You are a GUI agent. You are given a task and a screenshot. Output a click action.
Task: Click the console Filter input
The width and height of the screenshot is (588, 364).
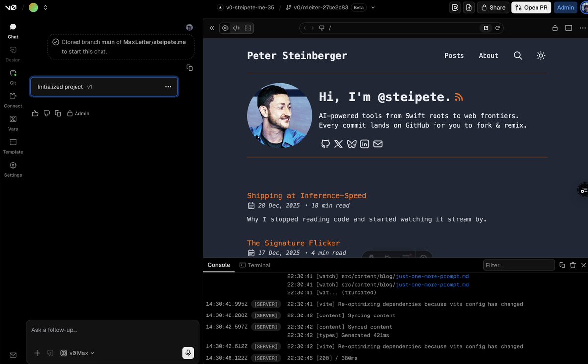[x=519, y=265]
